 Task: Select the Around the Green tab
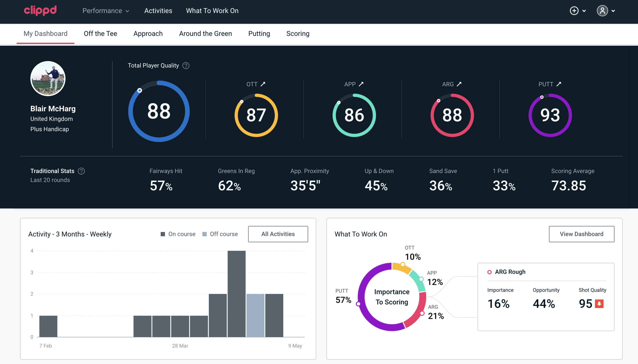[205, 33]
